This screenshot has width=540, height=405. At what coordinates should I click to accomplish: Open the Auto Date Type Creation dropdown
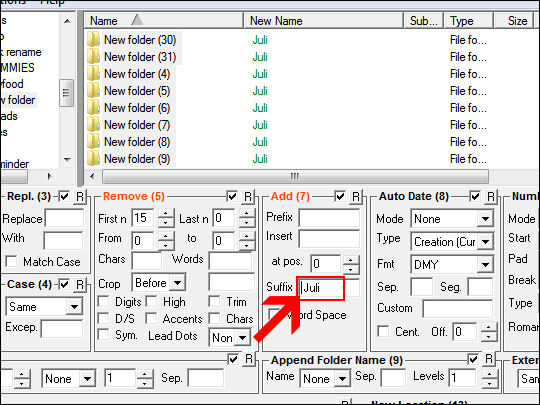click(x=485, y=242)
